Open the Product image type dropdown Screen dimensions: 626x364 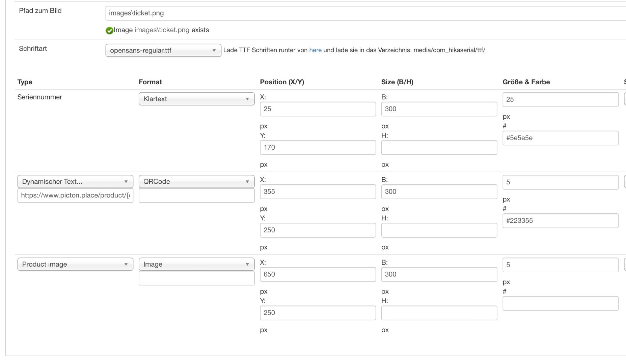[x=75, y=265]
